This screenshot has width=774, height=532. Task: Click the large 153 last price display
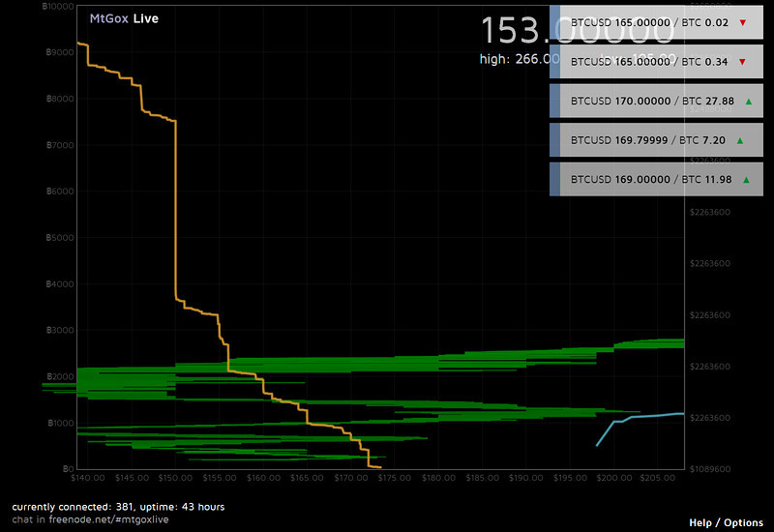click(578, 31)
